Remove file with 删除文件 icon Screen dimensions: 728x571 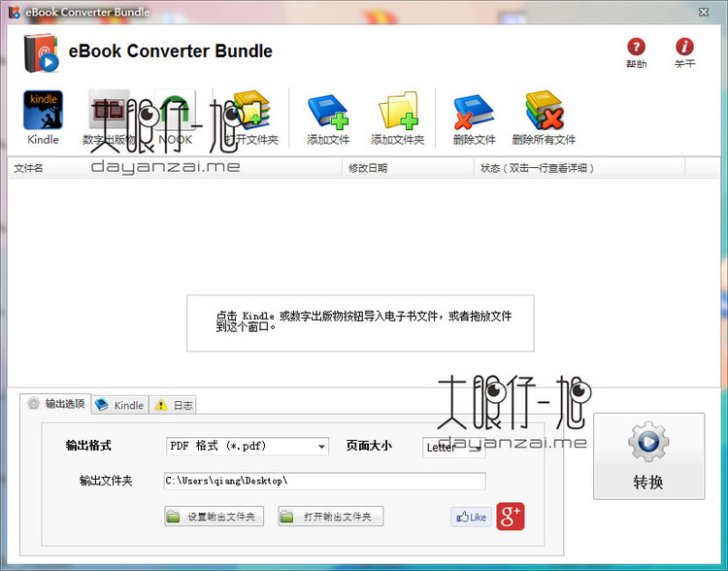pos(474,112)
